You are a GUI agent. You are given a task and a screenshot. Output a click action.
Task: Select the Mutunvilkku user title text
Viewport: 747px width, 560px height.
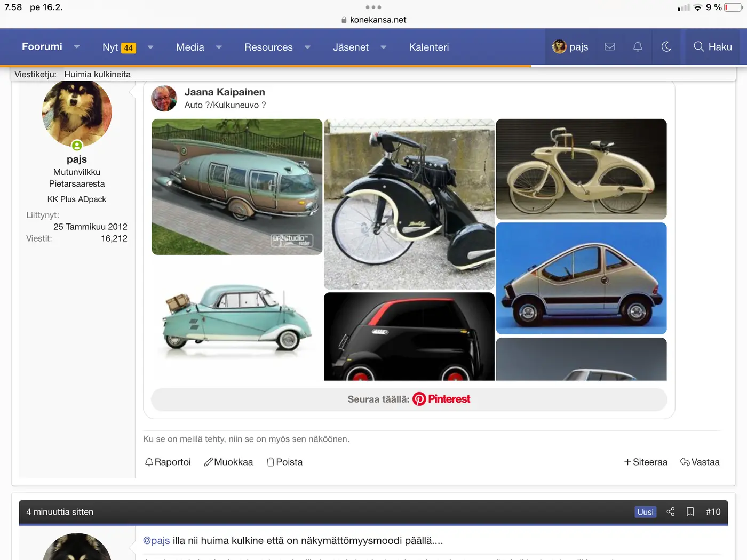click(x=77, y=172)
